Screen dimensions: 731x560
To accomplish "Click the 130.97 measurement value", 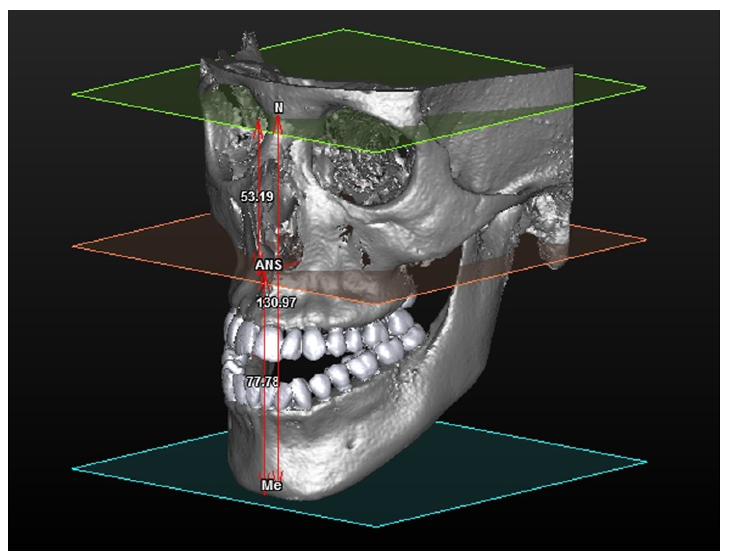I will coord(276,303).
